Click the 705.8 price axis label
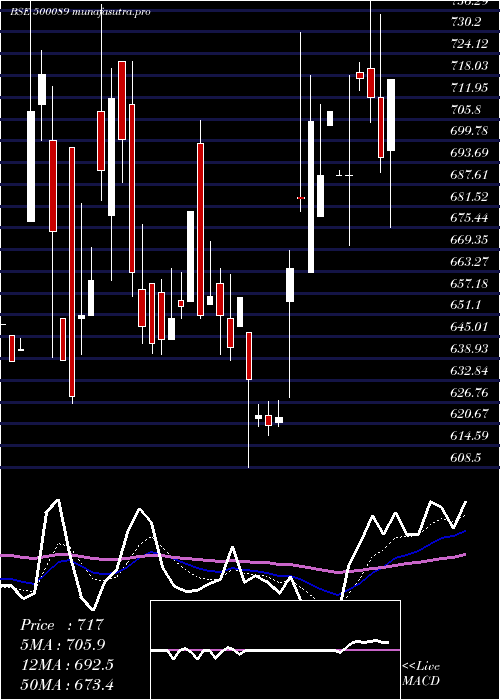 [466, 109]
